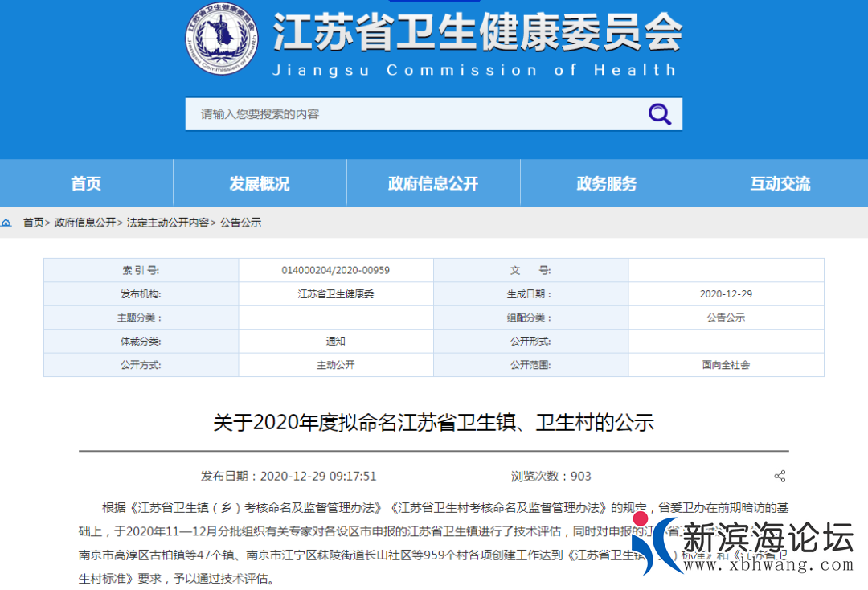Image resolution: width=868 pixels, height=590 pixels.
Task: Click 江苏省卫生健康委 in the 发布机构 cell
Action: pyautogui.click(x=336, y=293)
